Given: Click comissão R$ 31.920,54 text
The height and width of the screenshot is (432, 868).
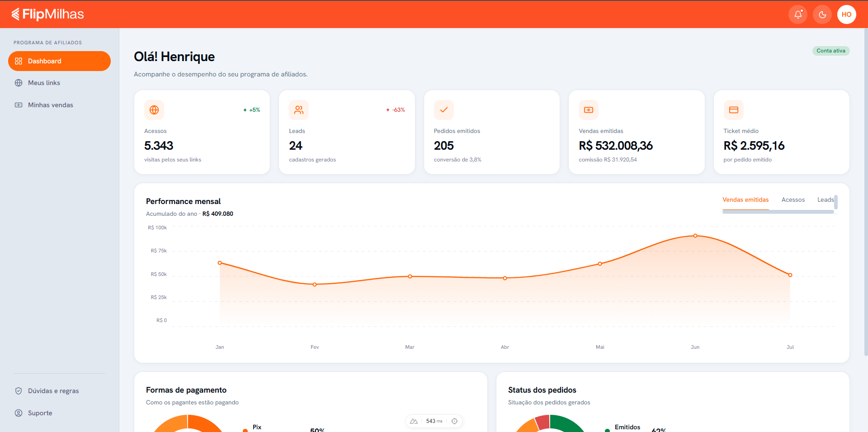Looking at the screenshot, I should click(x=608, y=160).
